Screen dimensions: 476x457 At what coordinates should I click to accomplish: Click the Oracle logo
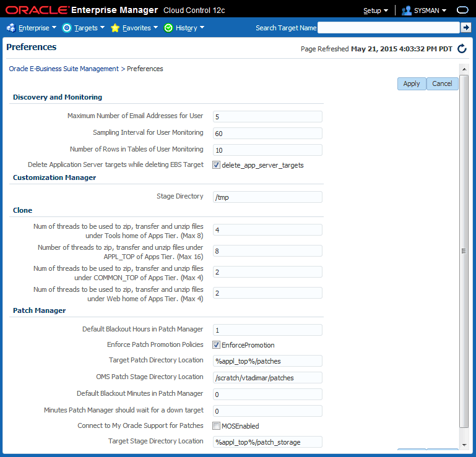coord(37,10)
